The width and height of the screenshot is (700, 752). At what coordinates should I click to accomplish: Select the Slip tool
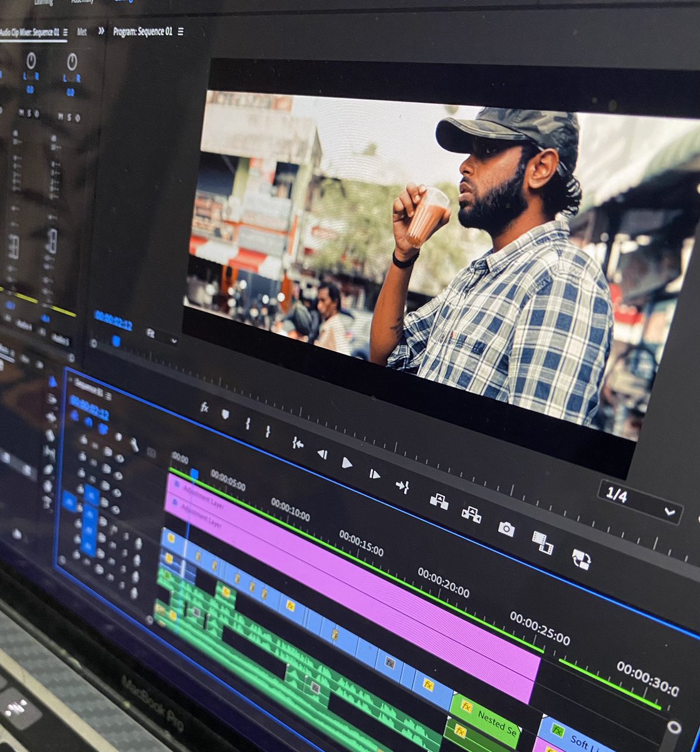(x=48, y=452)
